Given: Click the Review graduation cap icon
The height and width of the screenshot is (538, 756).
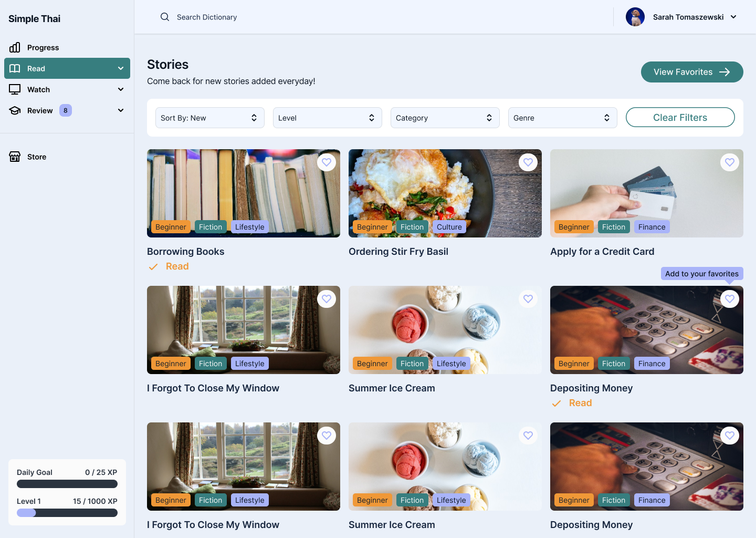Looking at the screenshot, I should [x=15, y=110].
